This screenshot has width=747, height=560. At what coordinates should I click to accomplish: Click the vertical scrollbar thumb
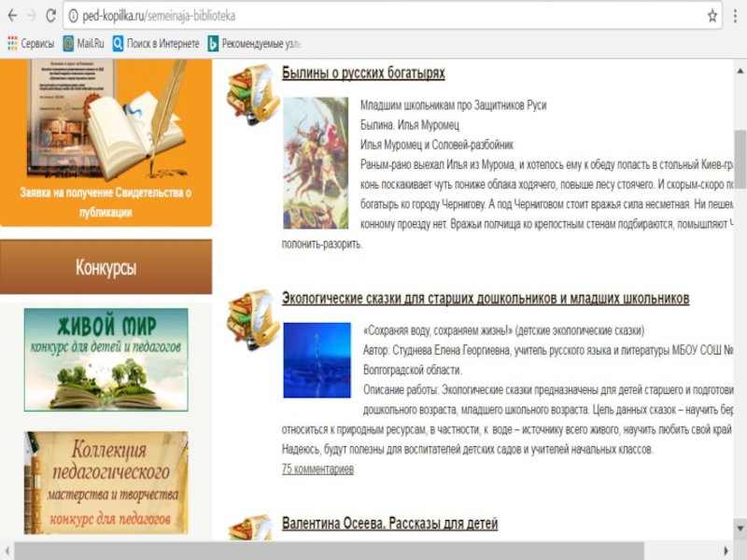(740, 159)
